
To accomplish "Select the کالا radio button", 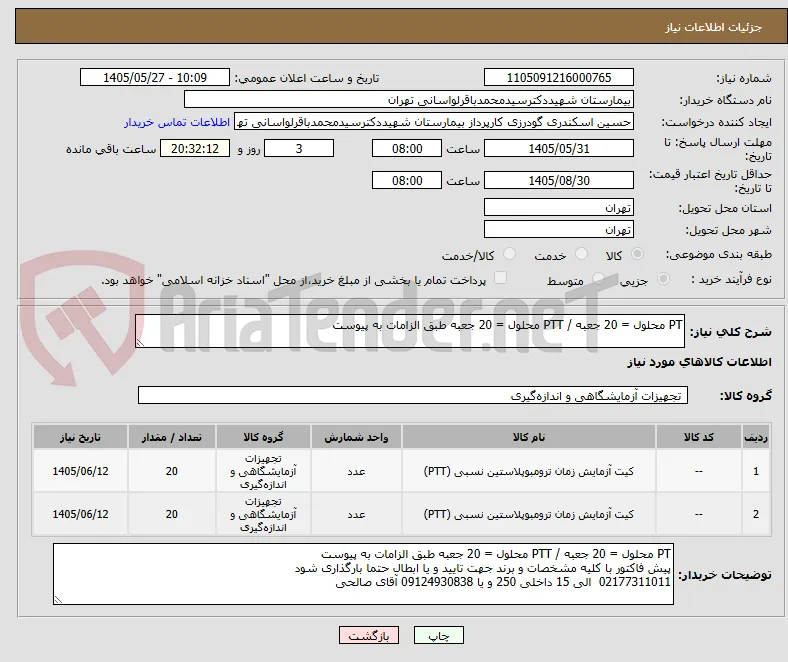I will tap(637, 254).
